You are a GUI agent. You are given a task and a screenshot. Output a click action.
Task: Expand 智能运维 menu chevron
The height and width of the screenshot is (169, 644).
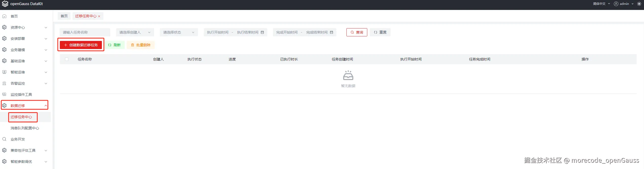click(46, 72)
